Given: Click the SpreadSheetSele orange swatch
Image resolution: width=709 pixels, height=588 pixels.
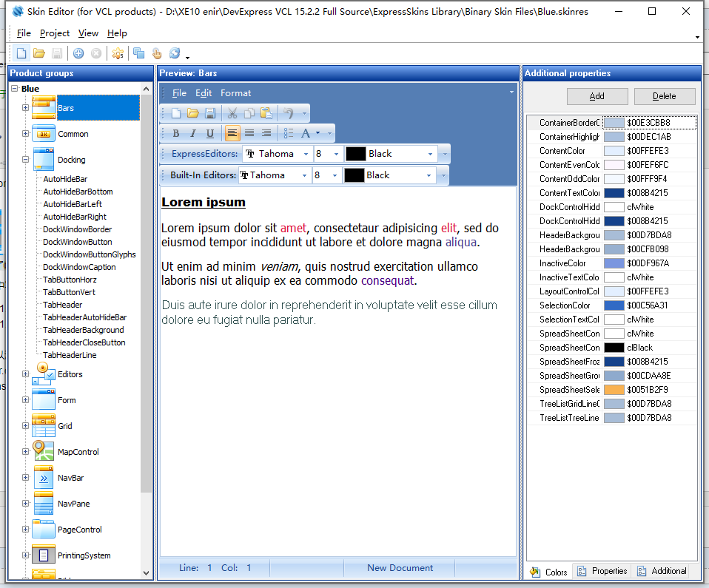Looking at the screenshot, I should pyautogui.click(x=614, y=390).
